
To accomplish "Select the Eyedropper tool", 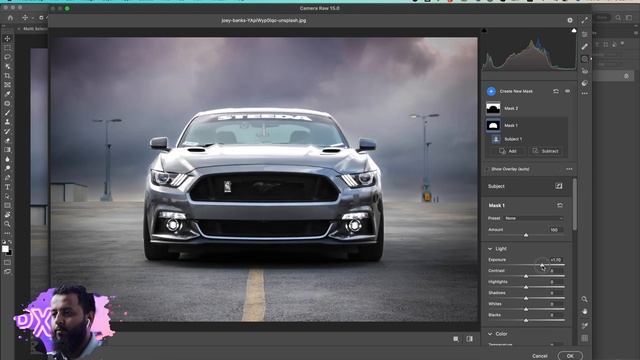I will (x=7, y=94).
